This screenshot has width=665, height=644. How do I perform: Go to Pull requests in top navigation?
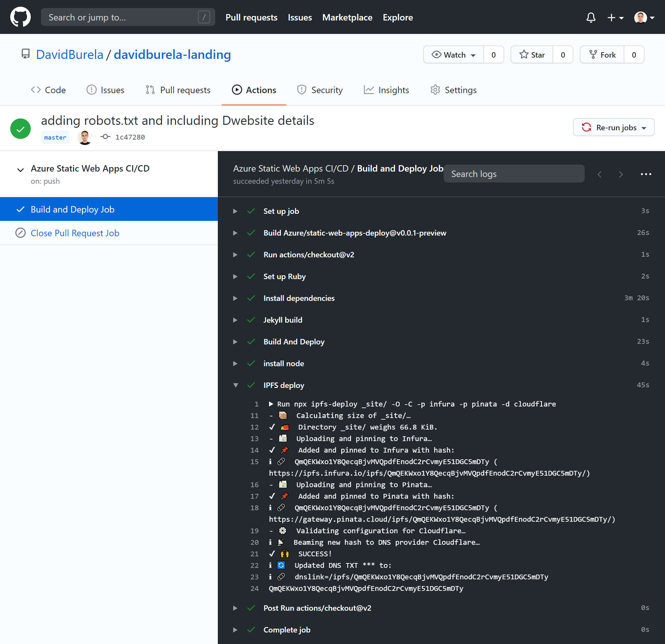pyautogui.click(x=251, y=17)
